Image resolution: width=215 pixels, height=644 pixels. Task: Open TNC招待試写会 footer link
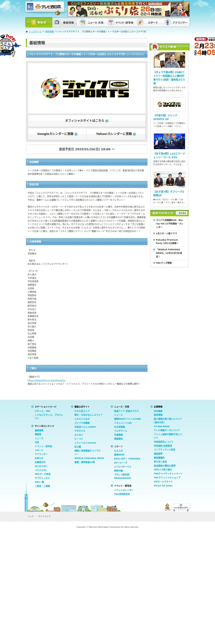122,494
